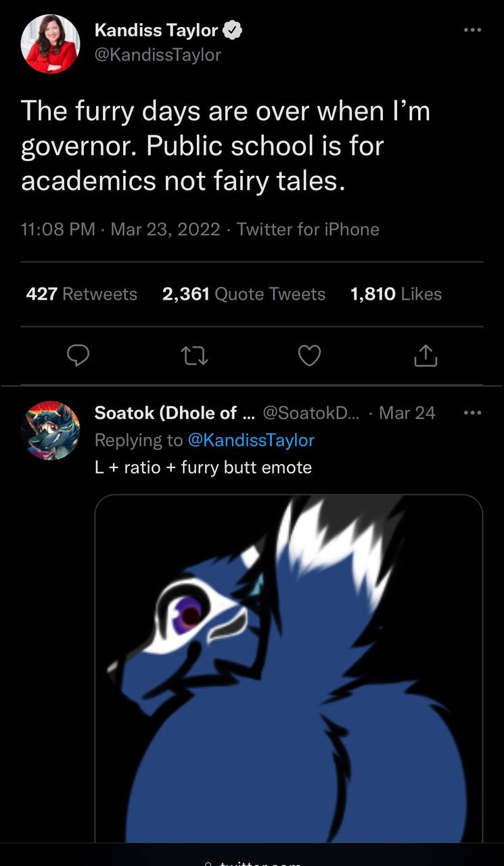
Task: Open the Mar 24 reply timestamp
Action: 407,413
